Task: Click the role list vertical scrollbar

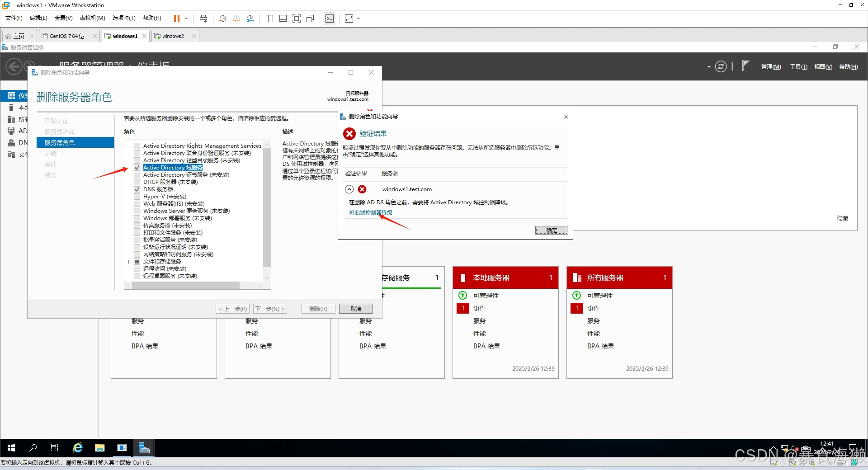Action: click(267, 208)
